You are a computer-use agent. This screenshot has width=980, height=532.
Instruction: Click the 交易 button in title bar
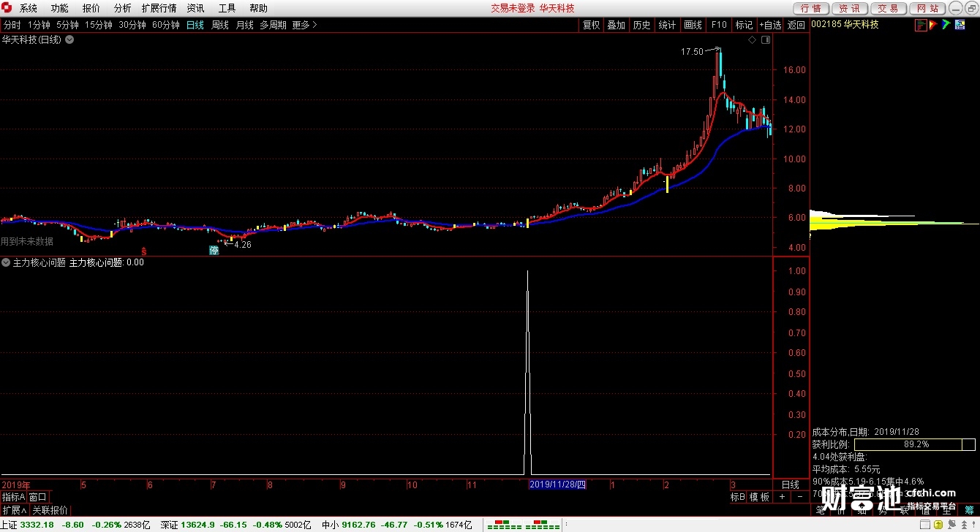tap(888, 8)
